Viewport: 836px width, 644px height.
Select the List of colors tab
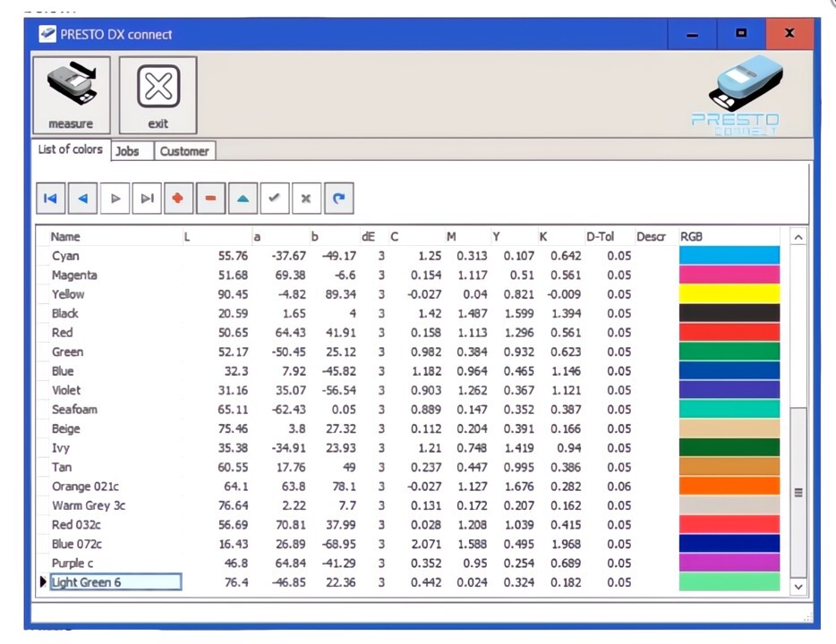point(70,149)
